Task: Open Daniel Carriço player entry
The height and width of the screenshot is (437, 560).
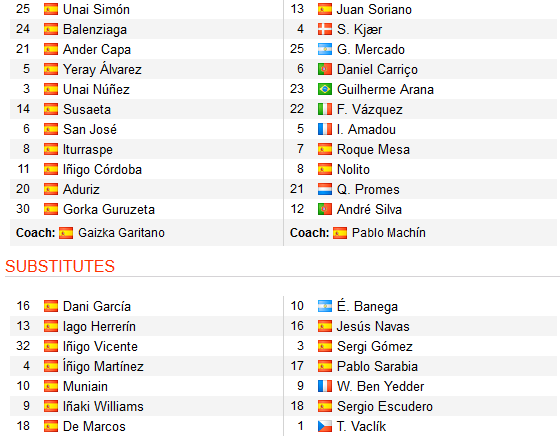Action: 377,69
